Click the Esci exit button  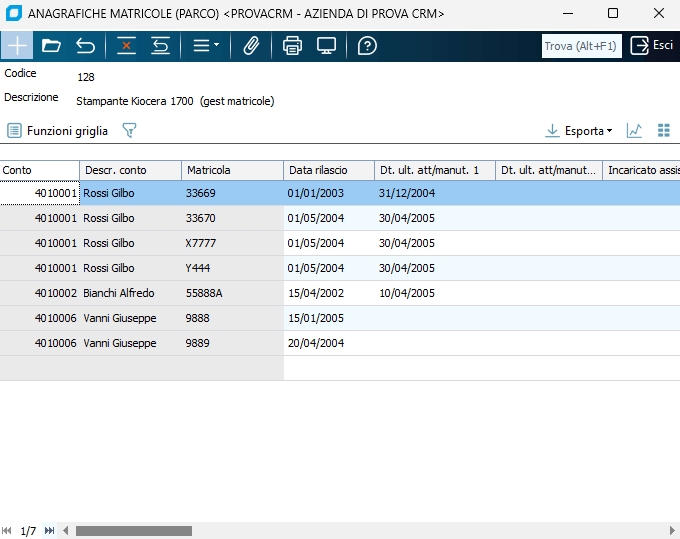(x=652, y=46)
